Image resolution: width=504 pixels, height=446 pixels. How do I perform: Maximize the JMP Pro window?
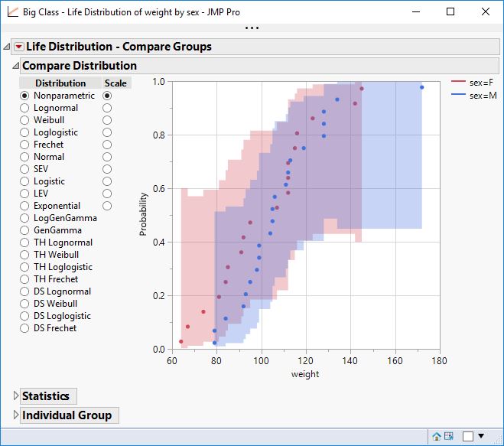click(450, 12)
